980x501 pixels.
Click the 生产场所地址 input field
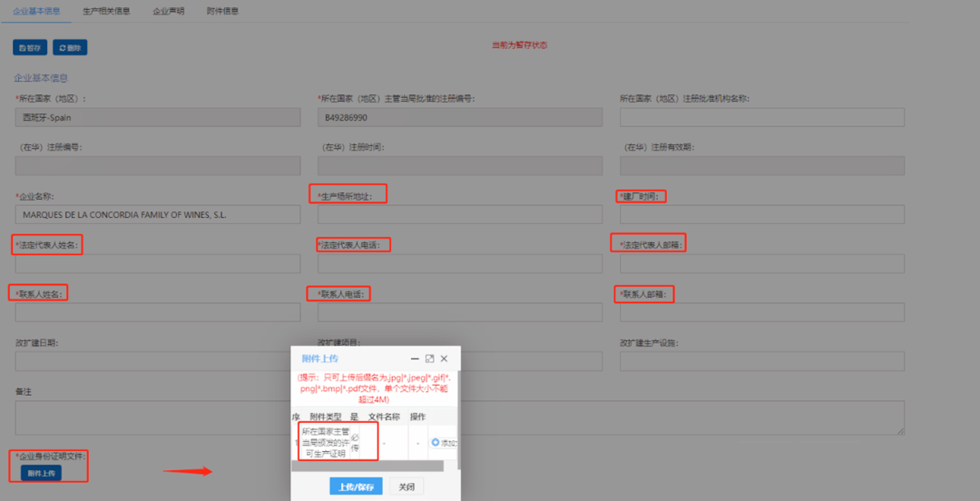pyautogui.click(x=459, y=214)
